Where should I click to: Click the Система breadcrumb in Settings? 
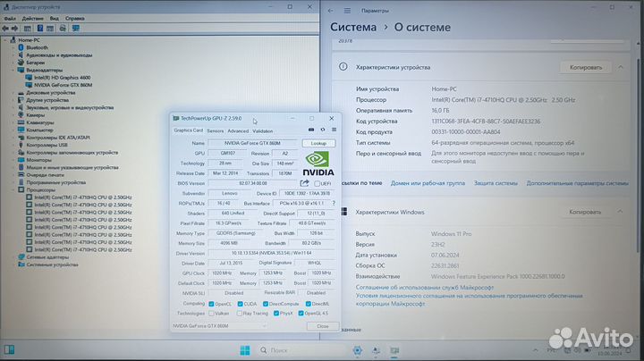tap(353, 27)
